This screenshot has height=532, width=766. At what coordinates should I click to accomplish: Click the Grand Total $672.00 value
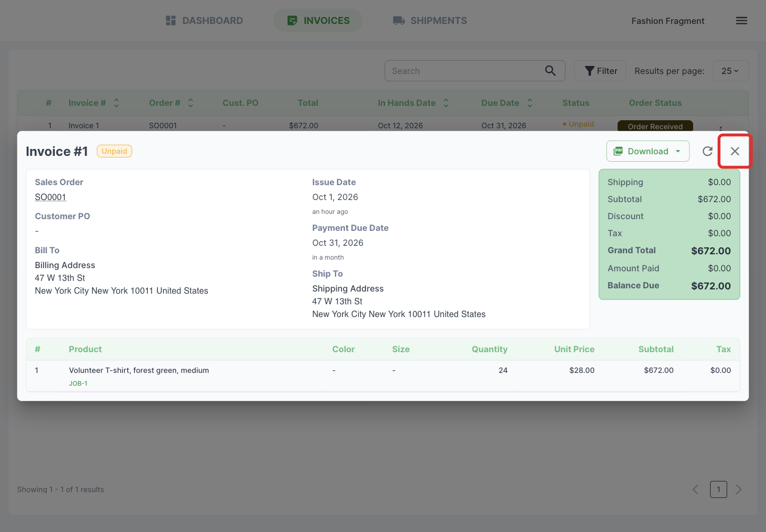click(711, 251)
